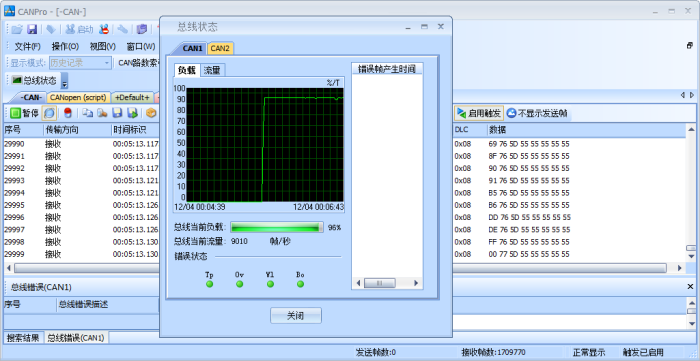Screen dimensions: 700x361
Task: Click error-list horizontal scrollbar left arrow
Action: (358, 283)
